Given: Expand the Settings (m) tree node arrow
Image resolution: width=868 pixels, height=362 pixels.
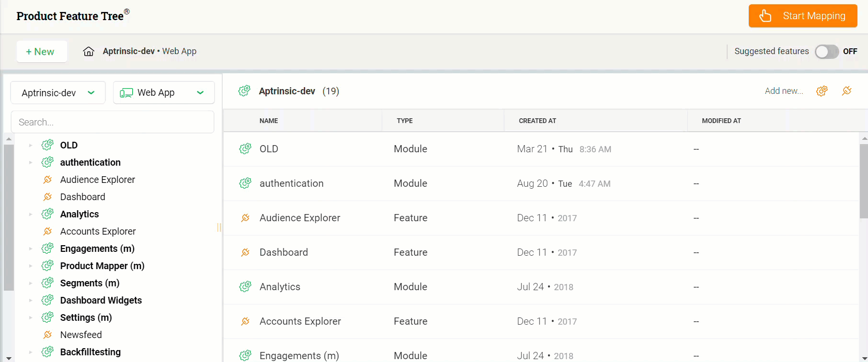Looking at the screenshot, I should tap(30, 317).
